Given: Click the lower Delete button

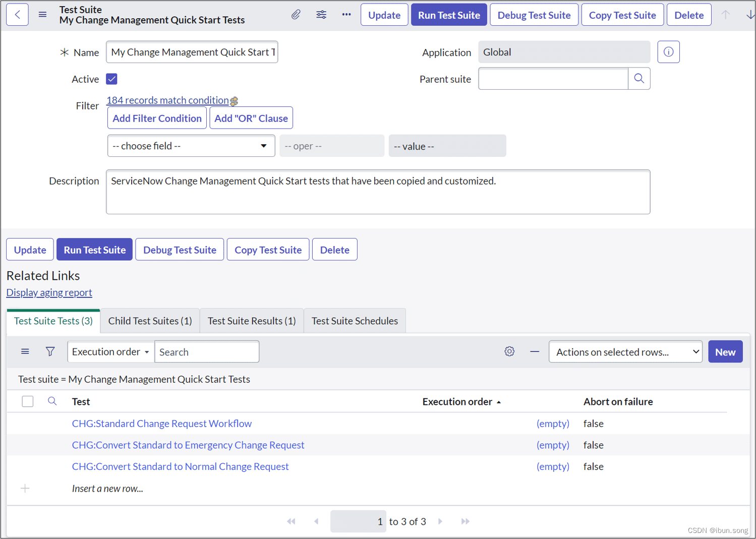Looking at the screenshot, I should coord(335,250).
